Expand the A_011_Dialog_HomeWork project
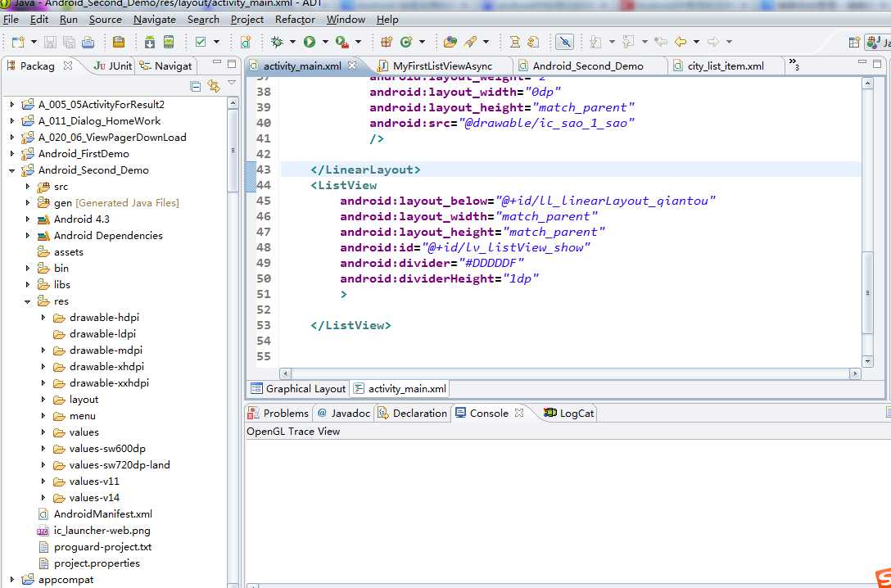 [12, 121]
